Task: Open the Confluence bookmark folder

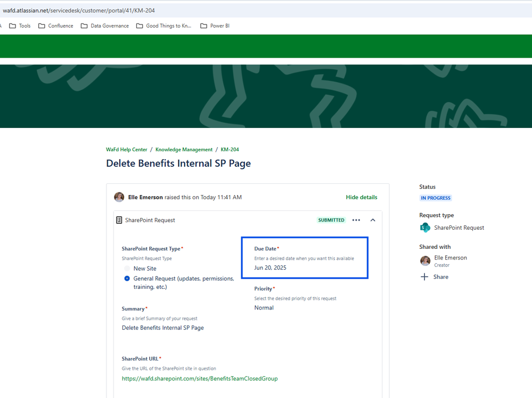Action: point(55,26)
